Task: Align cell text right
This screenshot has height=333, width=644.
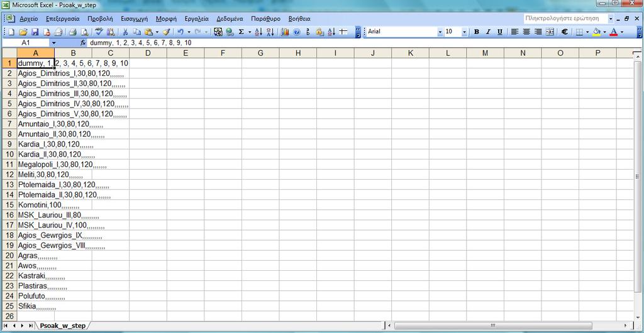Action: (x=538, y=32)
